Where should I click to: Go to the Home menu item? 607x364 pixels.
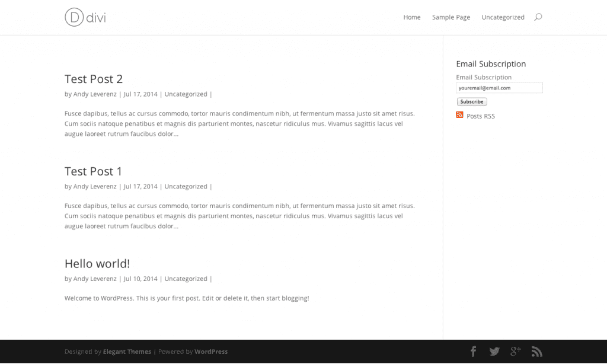click(x=412, y=17)
